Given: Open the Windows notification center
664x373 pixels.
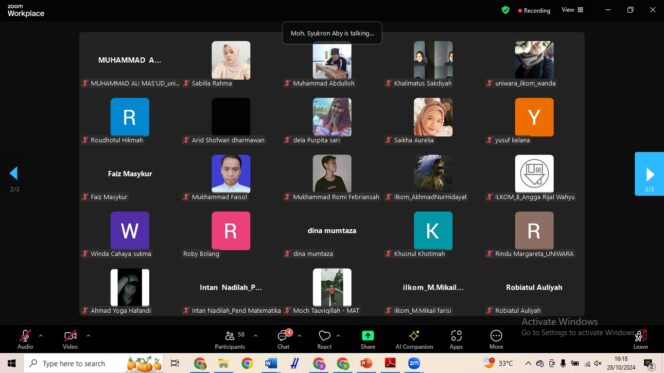Looking at the screenshot, I should click(x=648, y=363).
